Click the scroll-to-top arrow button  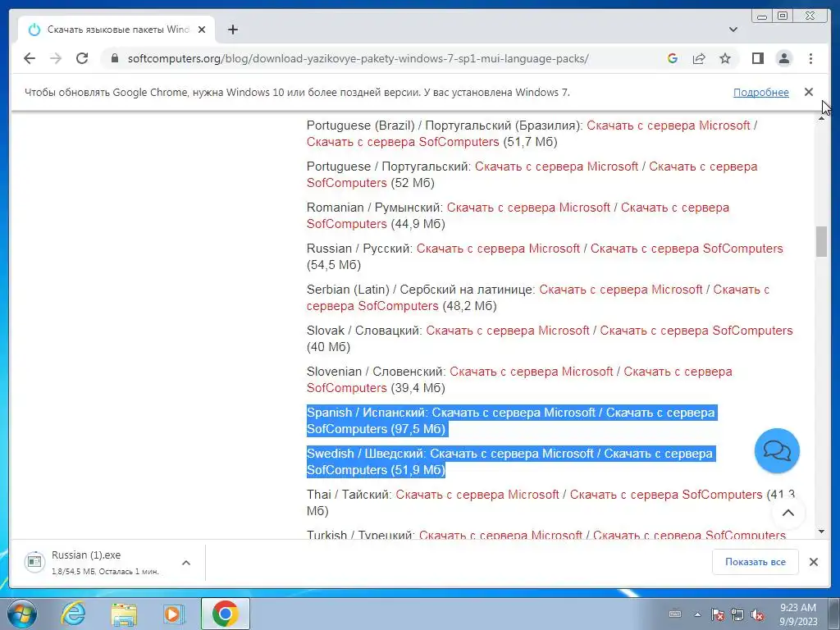[x=788, y=513]
